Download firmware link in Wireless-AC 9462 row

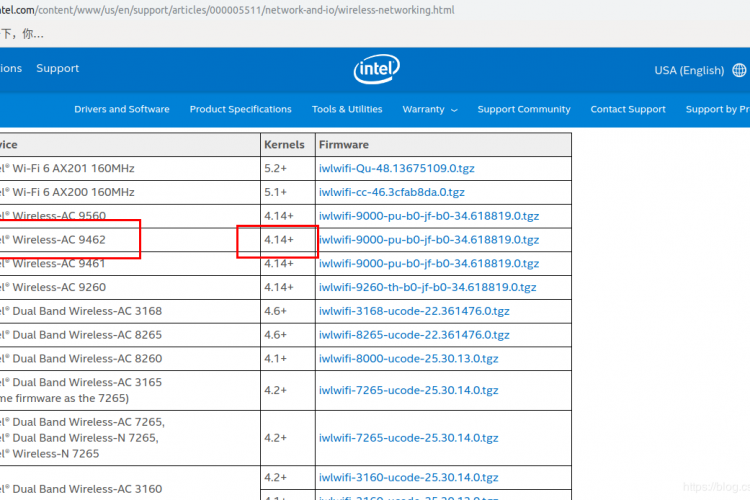(429, 240)
